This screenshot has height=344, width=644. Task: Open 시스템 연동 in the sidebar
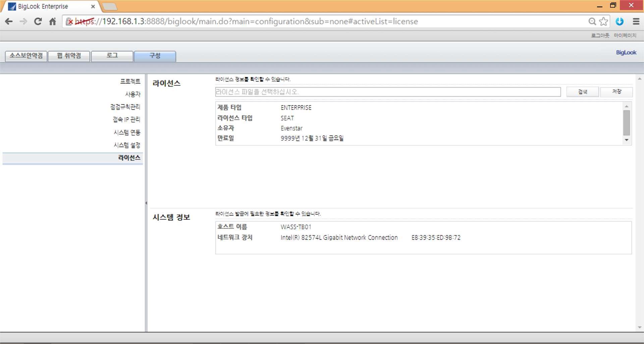(127, 132)
